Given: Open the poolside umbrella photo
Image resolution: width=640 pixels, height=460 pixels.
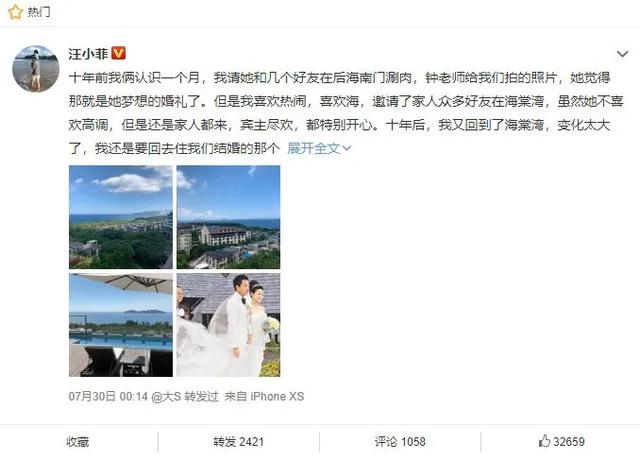Looking at the screenshot, I should [121, 325].
